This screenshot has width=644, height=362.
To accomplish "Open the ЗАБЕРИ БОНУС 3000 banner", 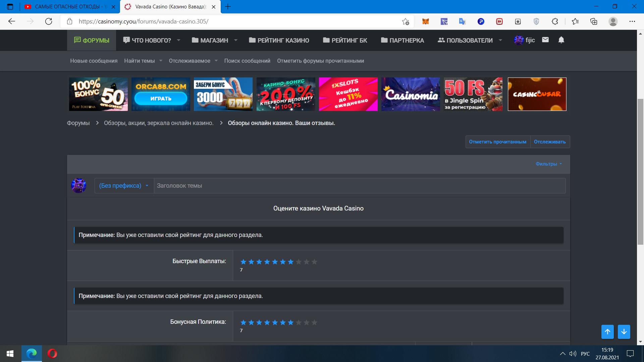I will click(223, 94).
